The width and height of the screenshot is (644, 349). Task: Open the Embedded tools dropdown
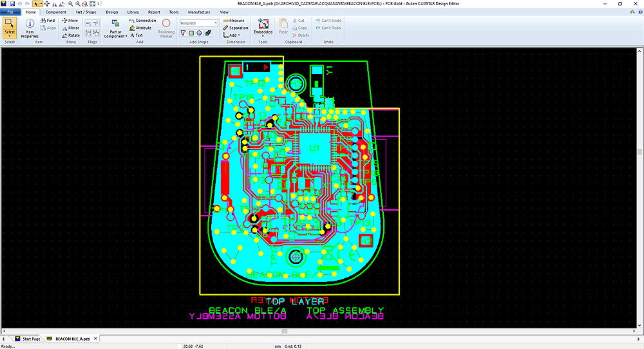coord(263,28)
